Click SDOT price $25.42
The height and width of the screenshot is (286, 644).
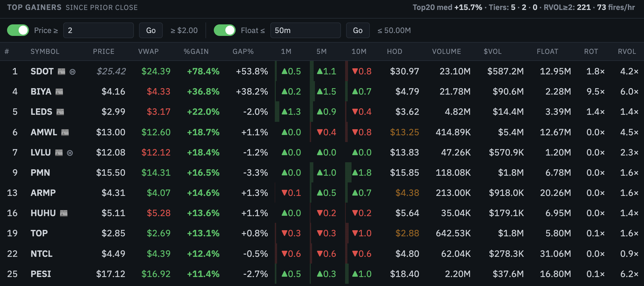[111, 71]
